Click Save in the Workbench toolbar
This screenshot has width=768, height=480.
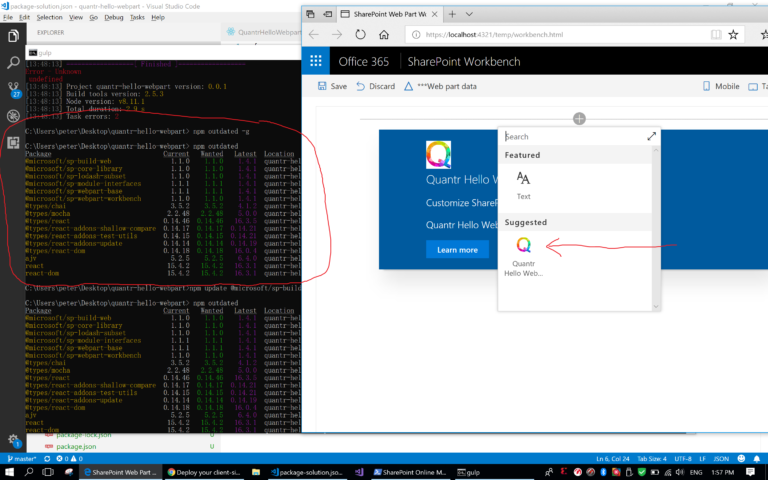332,86
